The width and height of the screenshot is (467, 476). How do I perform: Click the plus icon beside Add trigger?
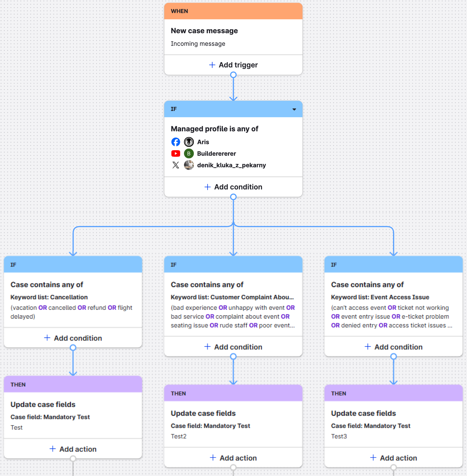tap(212, 65)
